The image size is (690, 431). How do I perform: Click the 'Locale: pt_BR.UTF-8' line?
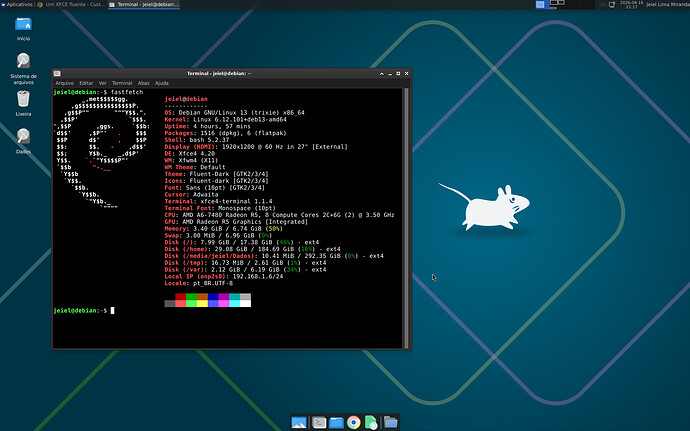[x=198, y=283]
